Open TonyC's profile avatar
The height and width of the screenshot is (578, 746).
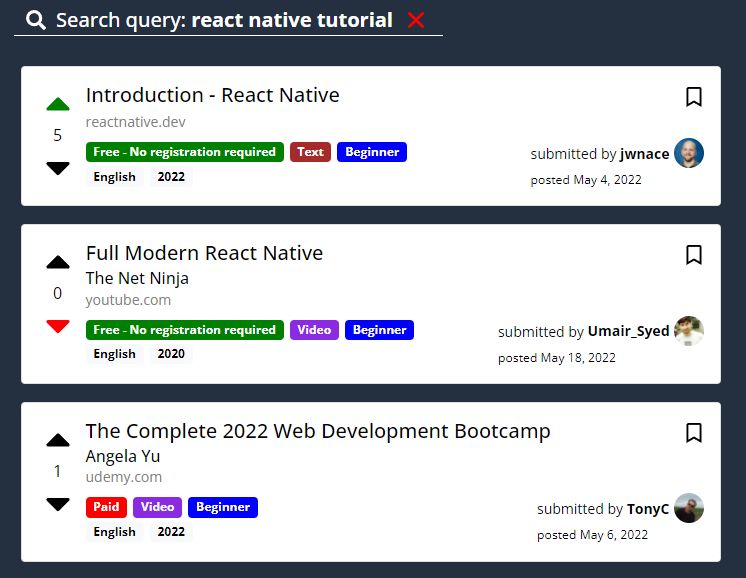[x=689, y=508]
